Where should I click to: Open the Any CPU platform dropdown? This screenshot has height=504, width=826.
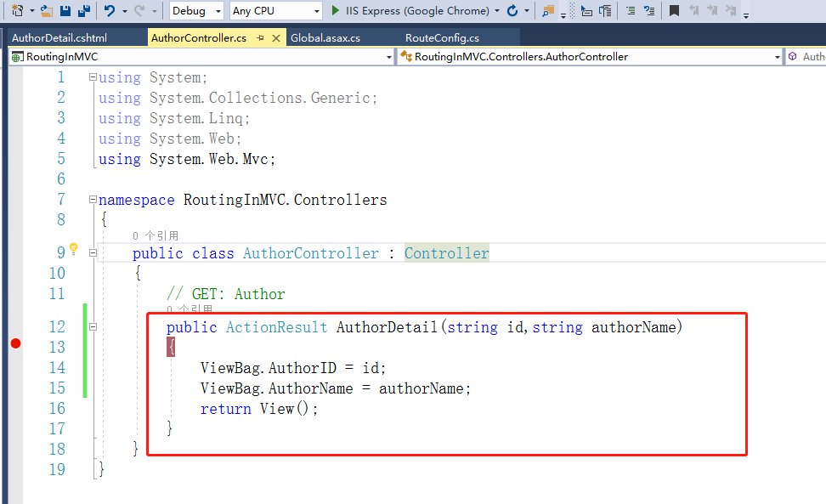[276, 10]
